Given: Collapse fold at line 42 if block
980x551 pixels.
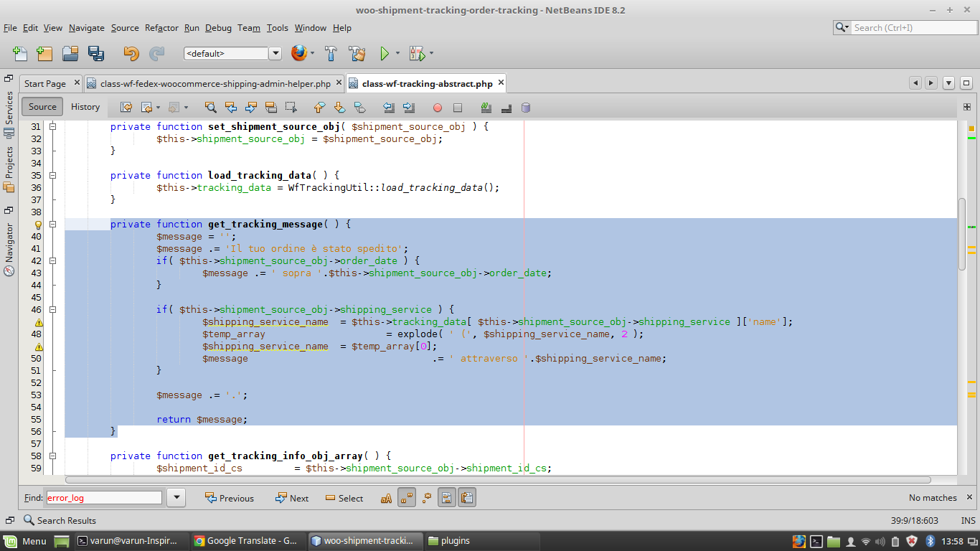Looking at the screenshot, I should (x=53, y=261).
